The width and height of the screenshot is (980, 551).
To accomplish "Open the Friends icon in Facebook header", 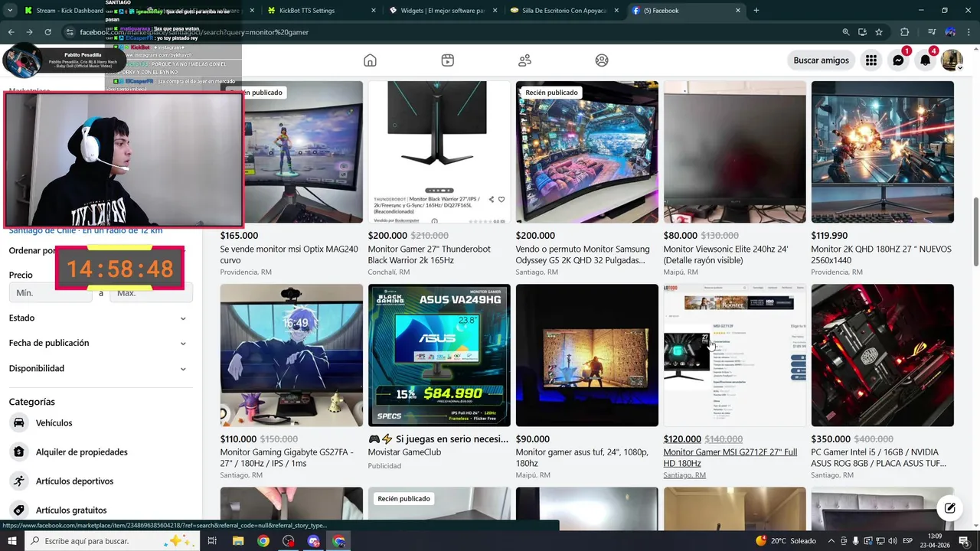I will click(525, 60).
